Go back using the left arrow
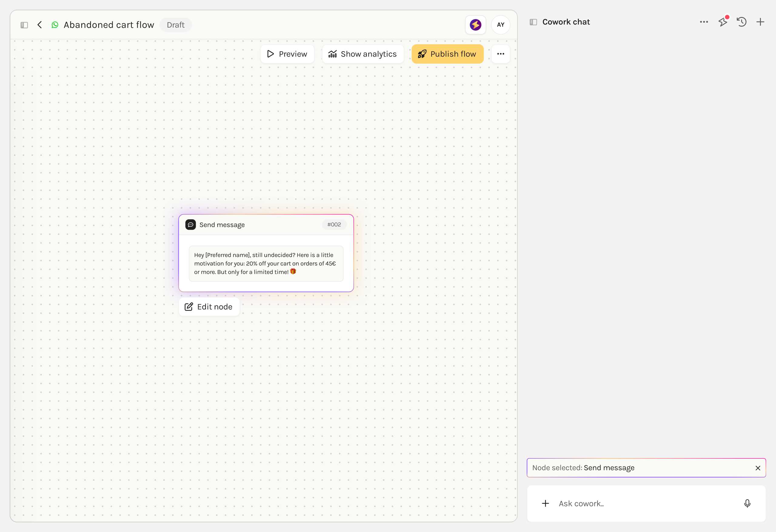The height and width of the screenshot is (532, 776). point(39,25)
